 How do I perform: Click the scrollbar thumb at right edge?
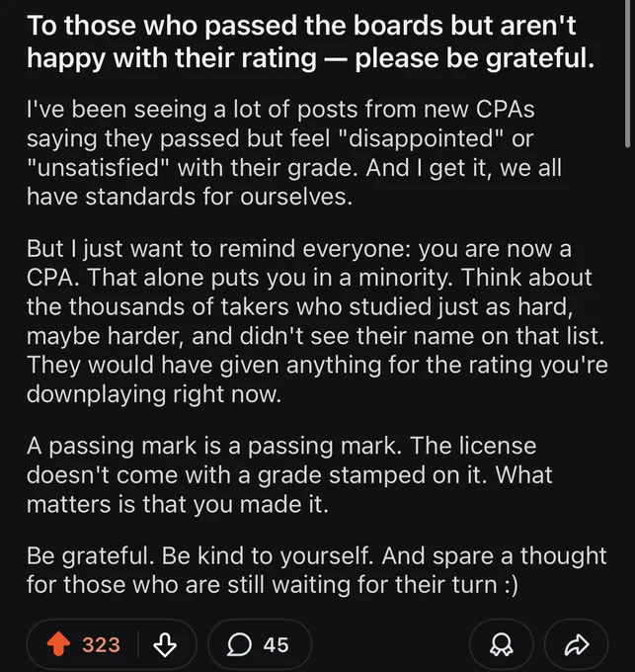627,74
